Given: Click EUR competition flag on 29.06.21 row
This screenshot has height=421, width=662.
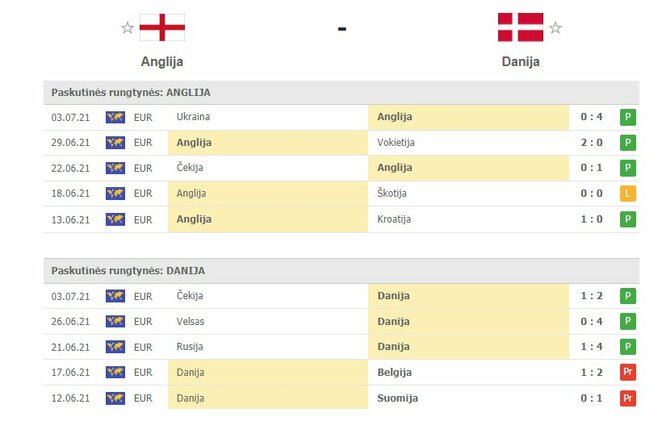Looking at the screenshot, I should [x=115, y=143].
